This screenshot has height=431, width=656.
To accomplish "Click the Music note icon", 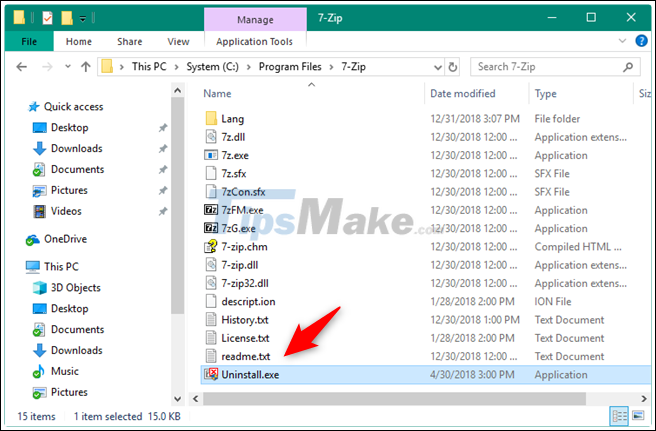I will 39,371.
